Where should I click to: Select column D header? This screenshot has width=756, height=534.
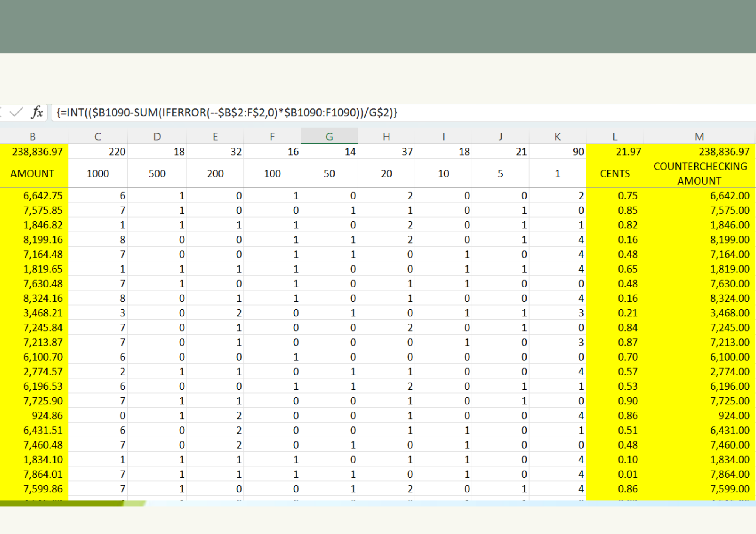coord(157,136)
